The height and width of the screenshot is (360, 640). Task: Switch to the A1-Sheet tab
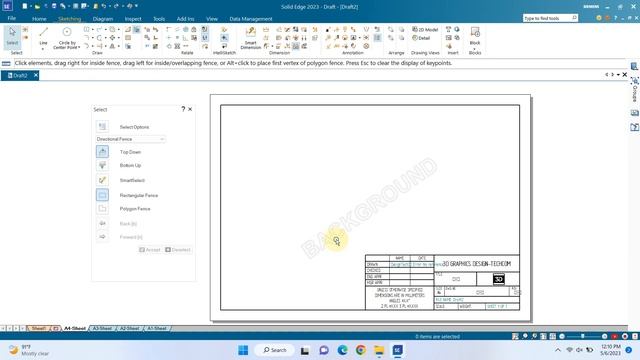(157, 328)
